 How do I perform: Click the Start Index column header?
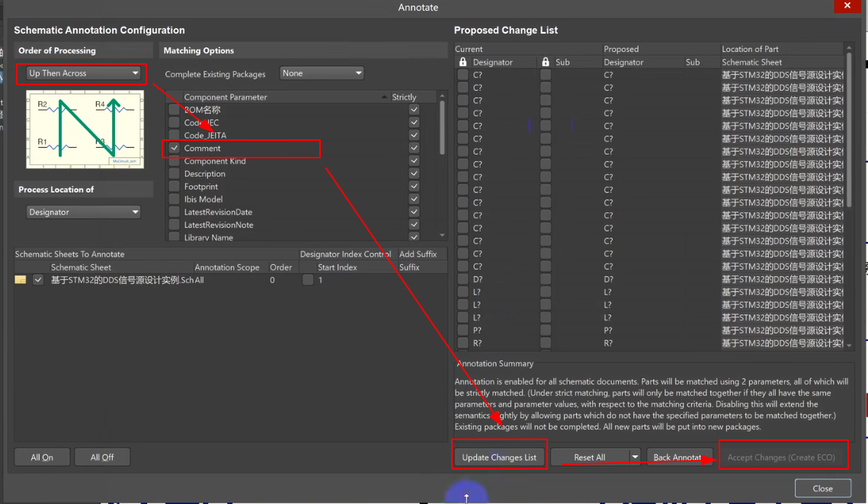pos(337,267)
